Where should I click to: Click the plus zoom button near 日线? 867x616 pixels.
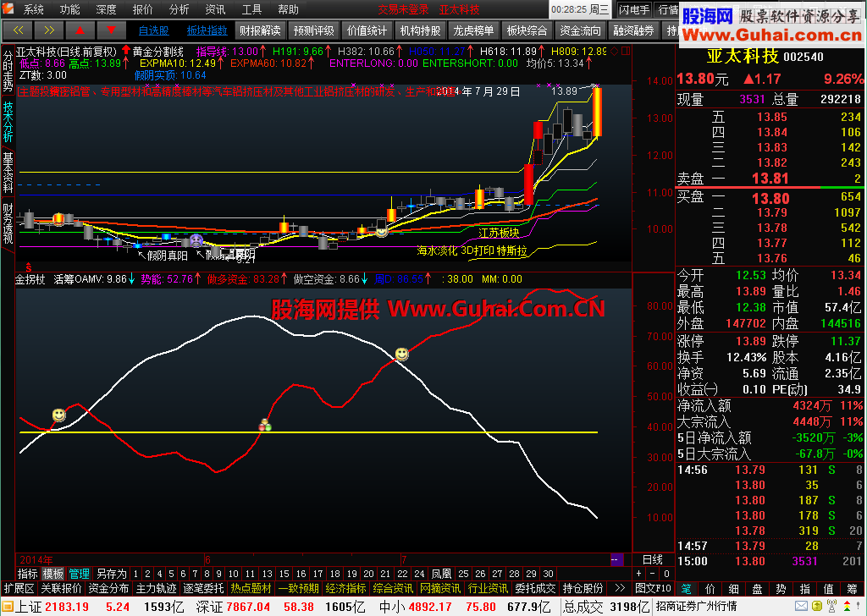[x=639, y=574]
